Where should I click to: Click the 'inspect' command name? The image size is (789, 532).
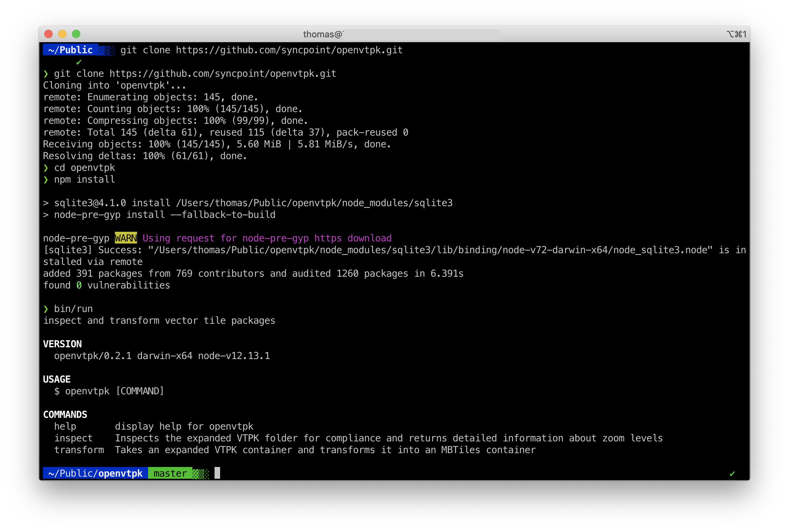click(73, 438)
